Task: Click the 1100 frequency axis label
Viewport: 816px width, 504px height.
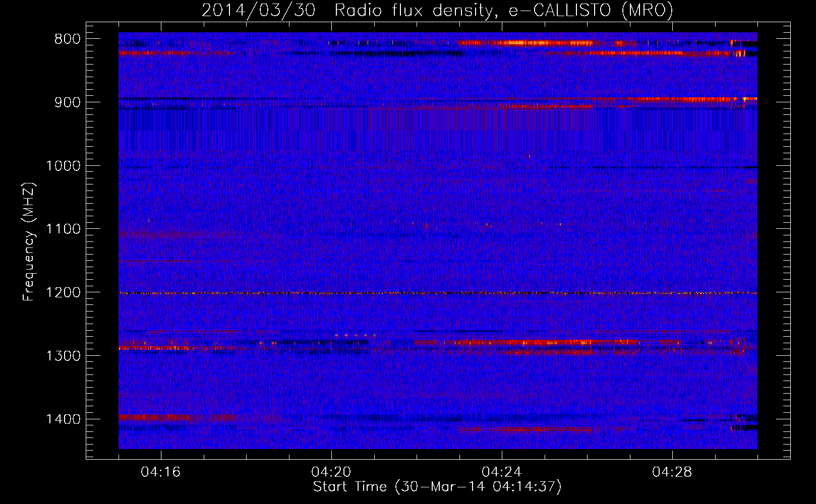Action: (63, 229)
